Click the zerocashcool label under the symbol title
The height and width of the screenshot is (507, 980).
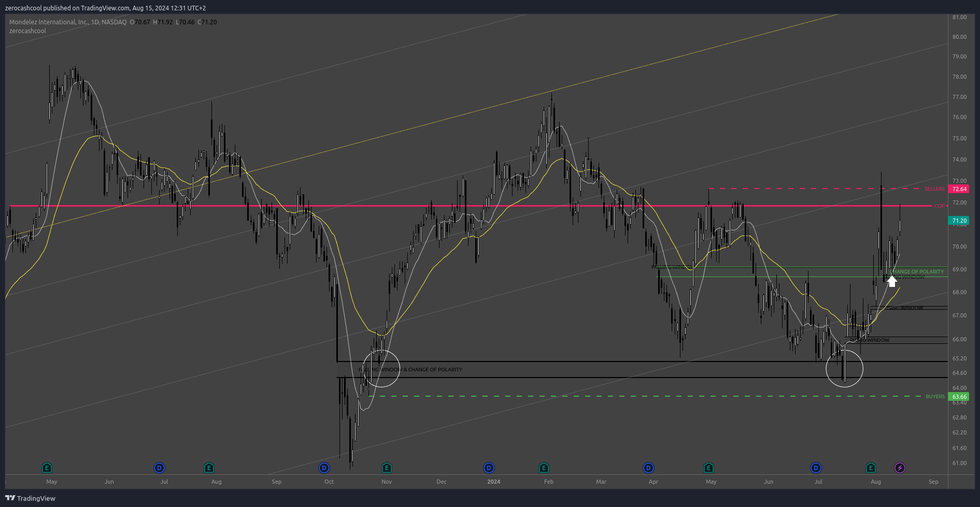click(x=27, y=31)
